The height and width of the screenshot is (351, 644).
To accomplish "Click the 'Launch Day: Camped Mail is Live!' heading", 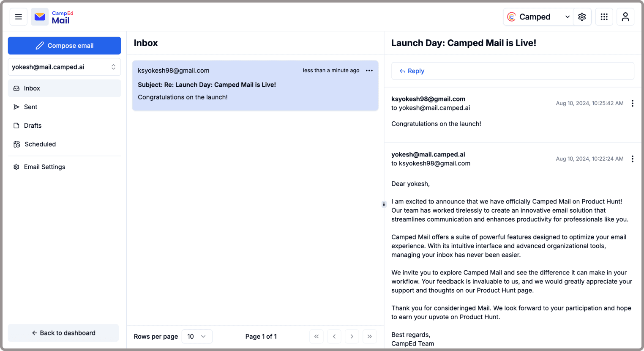I will pyautogui.click(x=464, y=43).
